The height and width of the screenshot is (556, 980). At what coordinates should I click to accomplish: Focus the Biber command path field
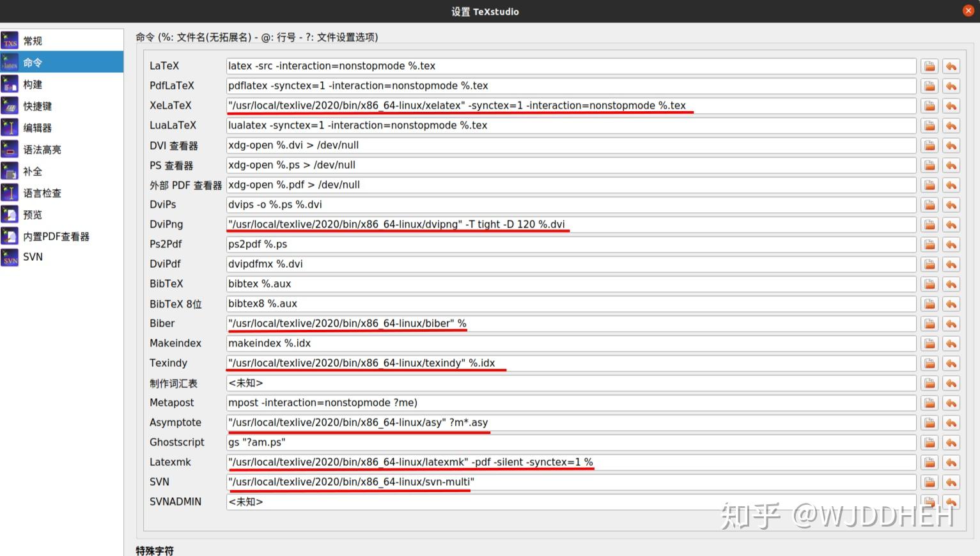click(x=572, y=323)
